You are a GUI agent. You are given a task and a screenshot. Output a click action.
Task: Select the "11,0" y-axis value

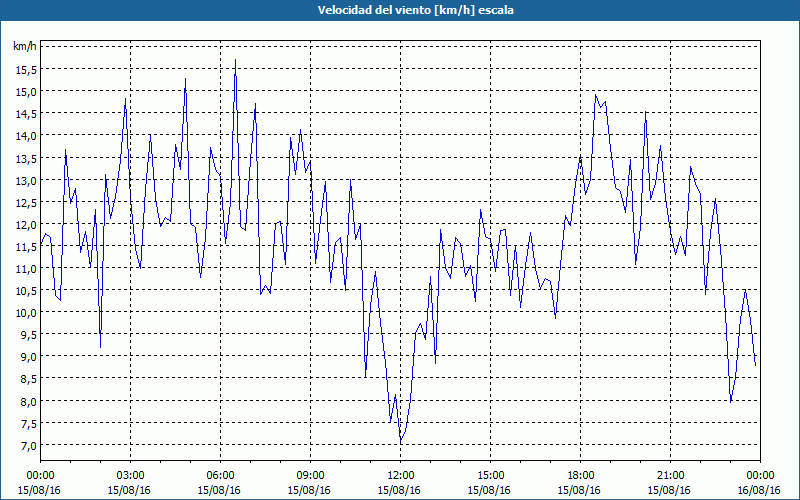[26, 268]
